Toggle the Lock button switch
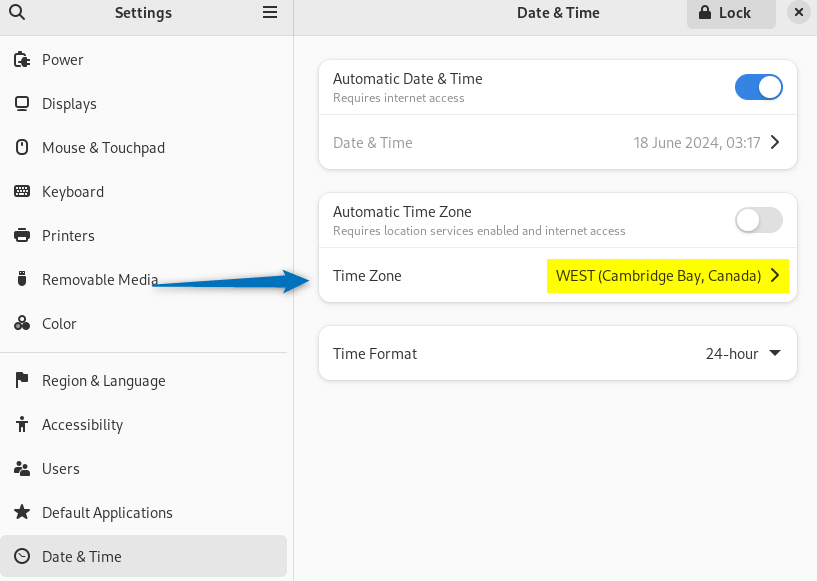 click(730, 14)
